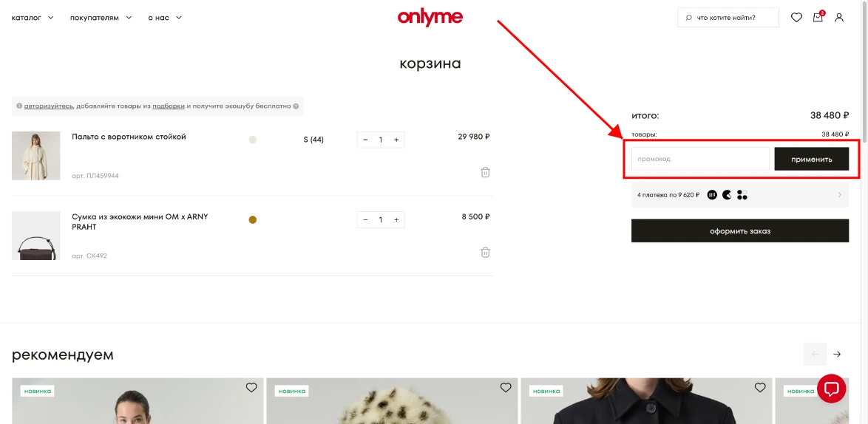
Task: Select the cream color swatch of the coat
Action: (253, 140)
